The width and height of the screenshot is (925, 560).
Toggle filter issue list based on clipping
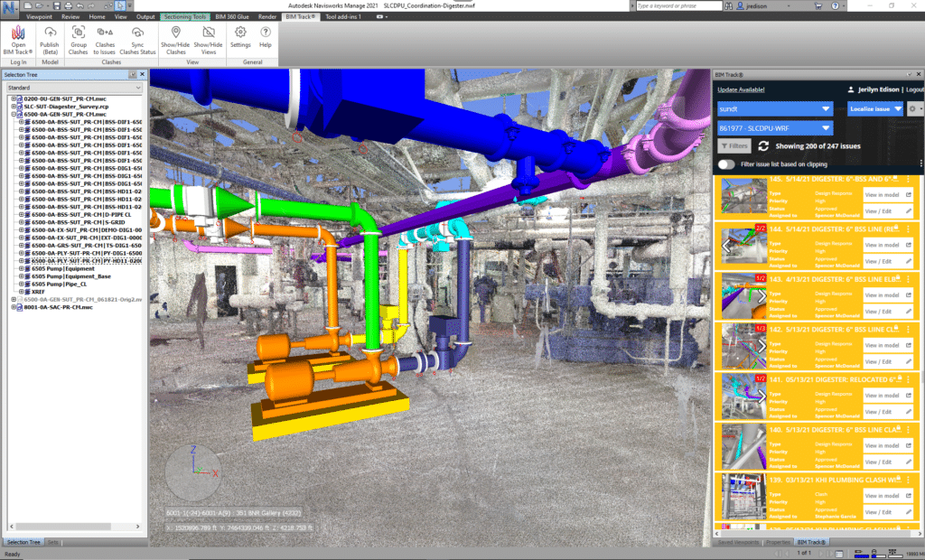click(727, 164)
